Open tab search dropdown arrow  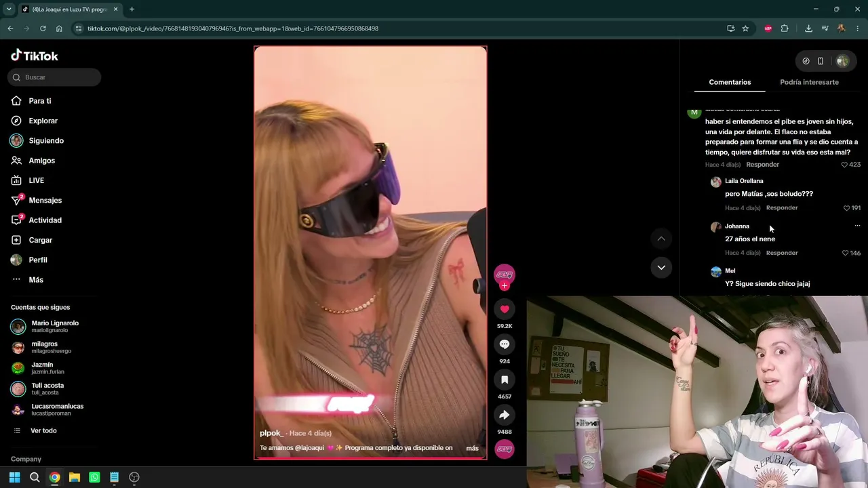(x=9, y=9)
